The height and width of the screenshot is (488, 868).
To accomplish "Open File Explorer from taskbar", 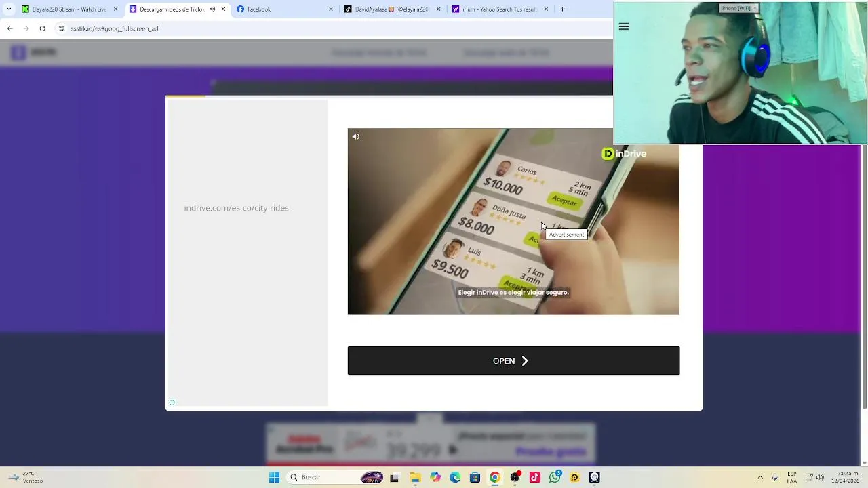I will tap(415, 477).
